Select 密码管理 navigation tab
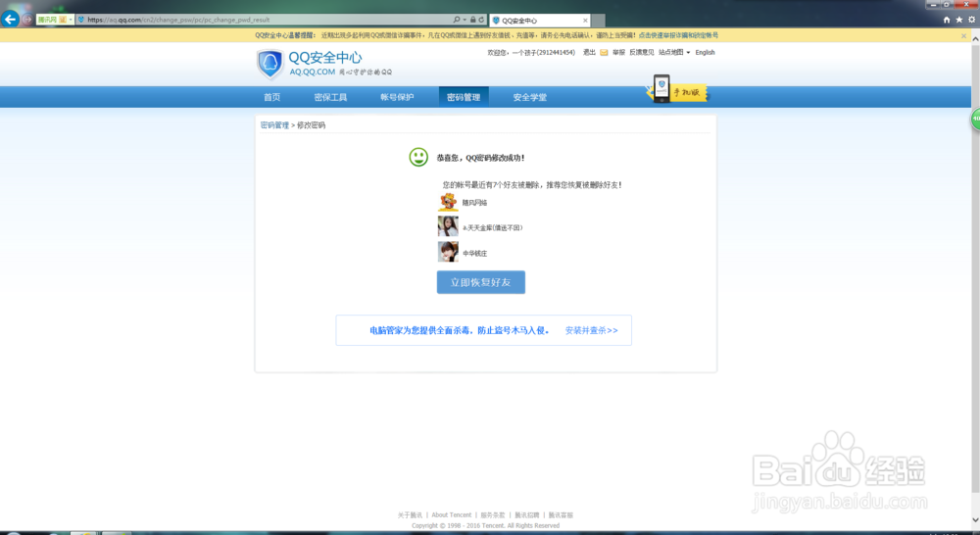Image resolution: width=980 pixels, height=535 pixels. tap(464, 97)
